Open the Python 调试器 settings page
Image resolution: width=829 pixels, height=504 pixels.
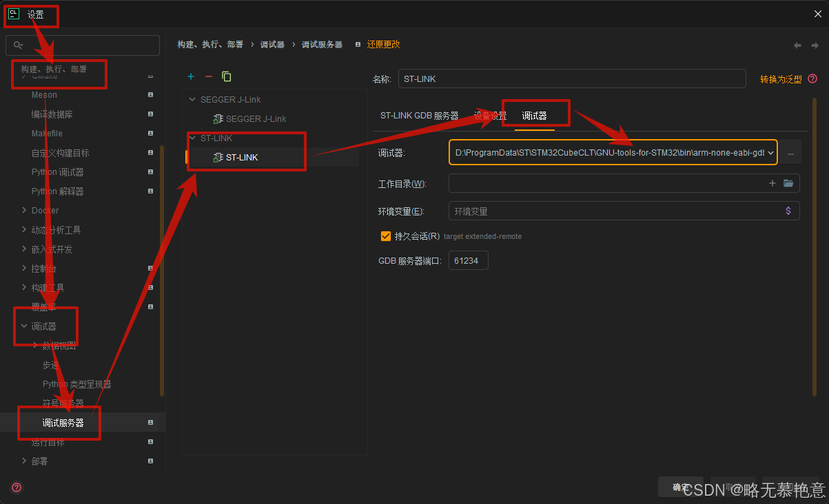coord(58,172)
